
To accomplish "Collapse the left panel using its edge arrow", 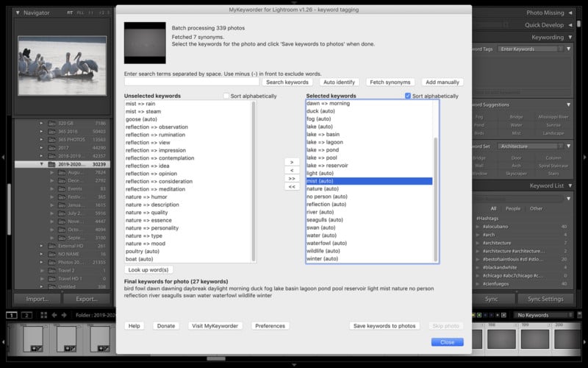I will pos(3,157).
